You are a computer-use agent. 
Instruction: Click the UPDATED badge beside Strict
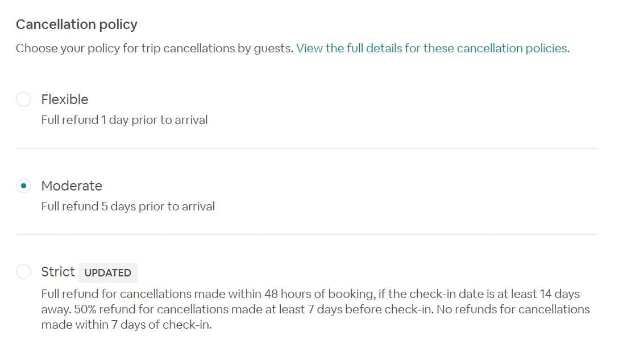107,272
